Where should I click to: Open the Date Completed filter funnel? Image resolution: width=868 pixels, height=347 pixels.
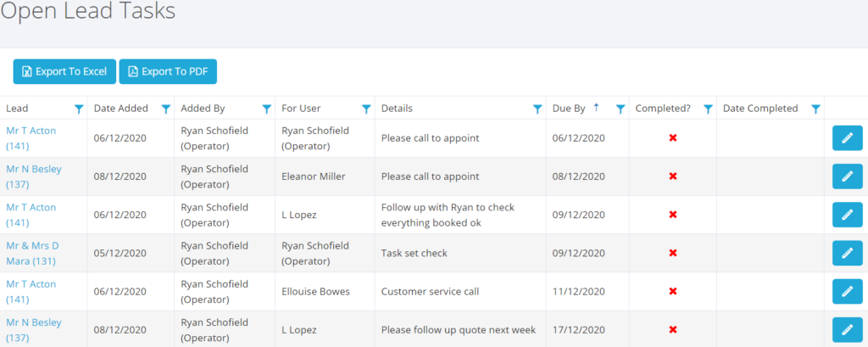(x=815, y=109)
